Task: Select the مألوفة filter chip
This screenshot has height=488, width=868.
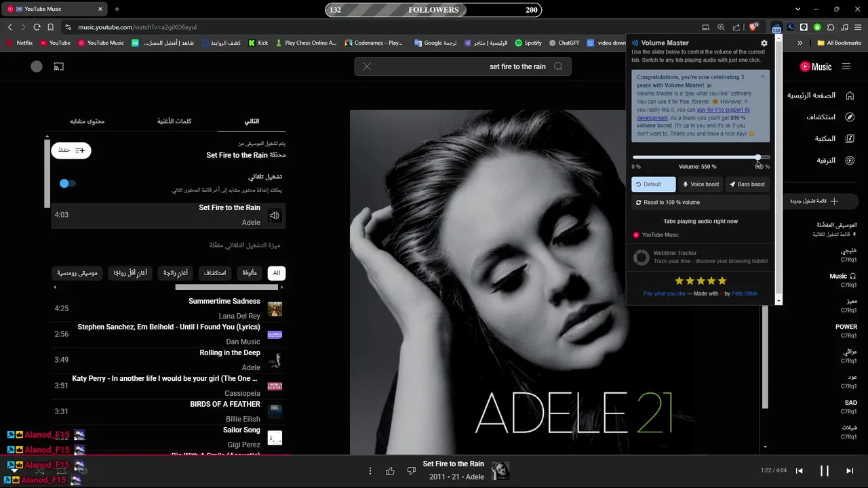Action: [x=250, y=272]
